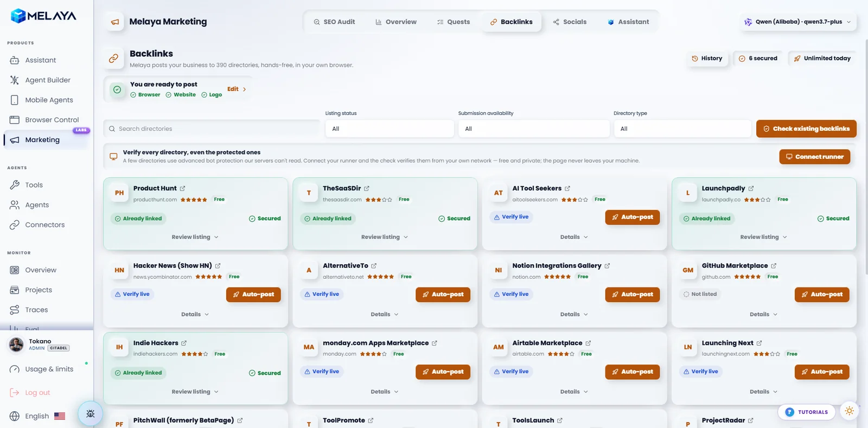This screenshot has width=868, height=428.
Task: Open Airtable Marketplace external link icon
Action: pyautogui.click(x=589, y=343)
